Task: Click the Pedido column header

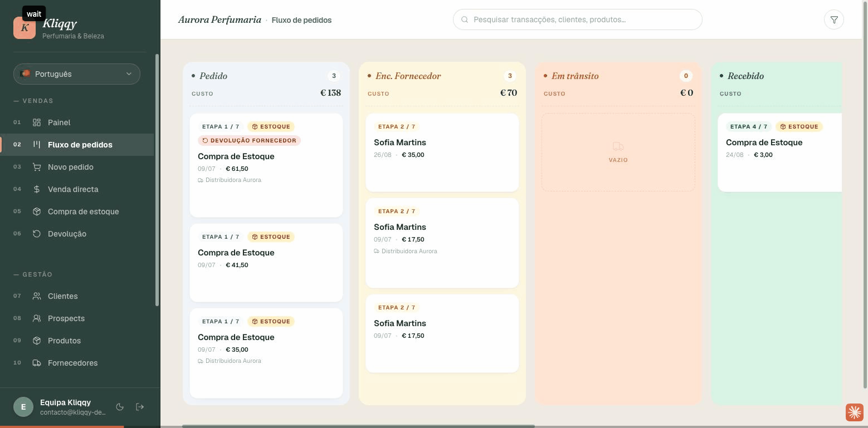Action: [213, 76]
